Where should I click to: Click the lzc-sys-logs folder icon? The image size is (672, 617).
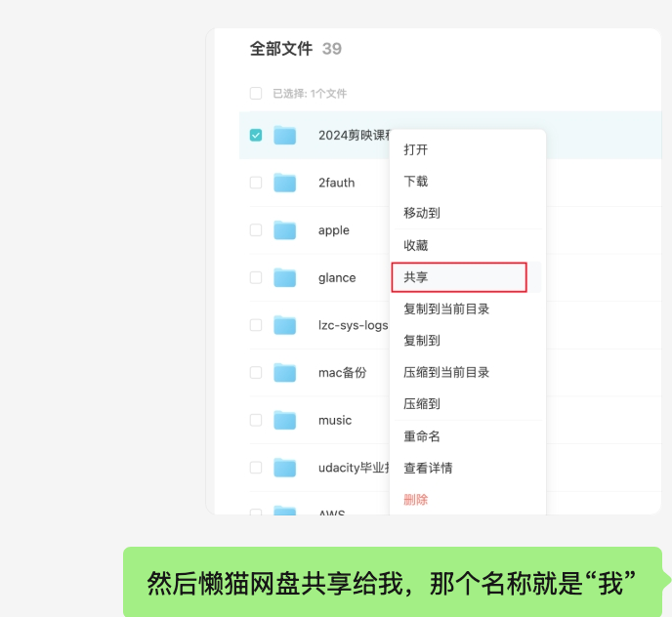(285, 325)
